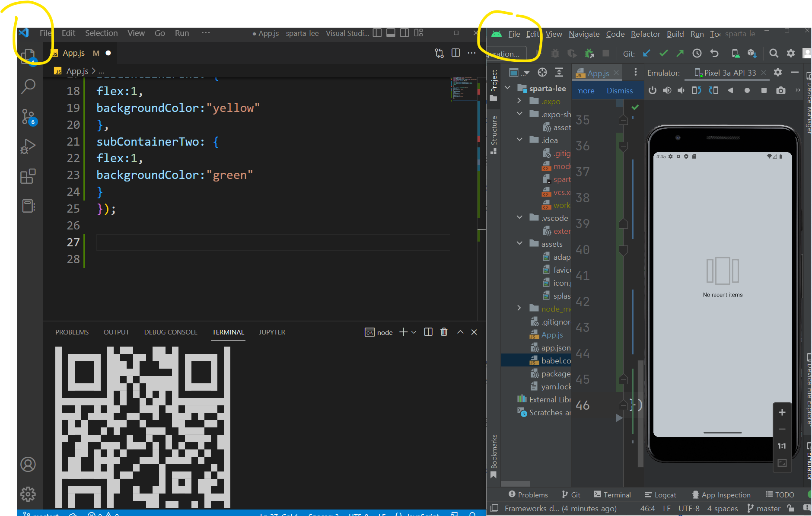Toggle the Bookmarks tool window

(494, 456)
